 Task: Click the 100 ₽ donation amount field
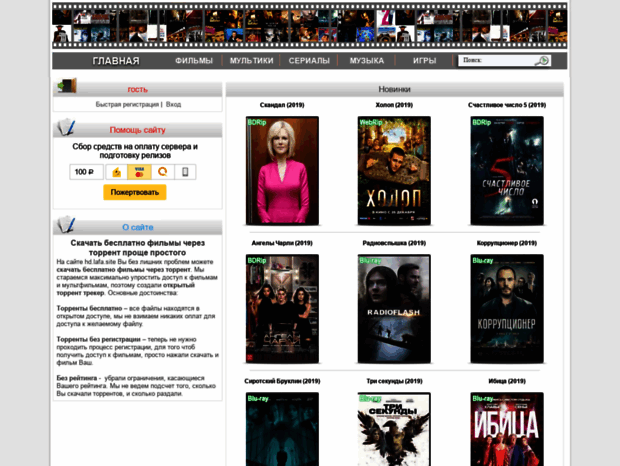pyautogui.click(x=86, y=172)
